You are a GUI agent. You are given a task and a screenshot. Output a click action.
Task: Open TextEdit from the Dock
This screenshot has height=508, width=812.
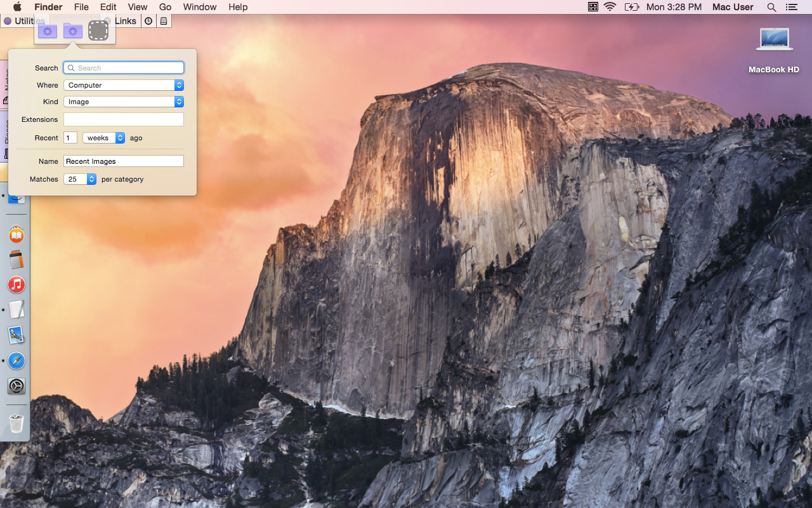coord(16,310)
